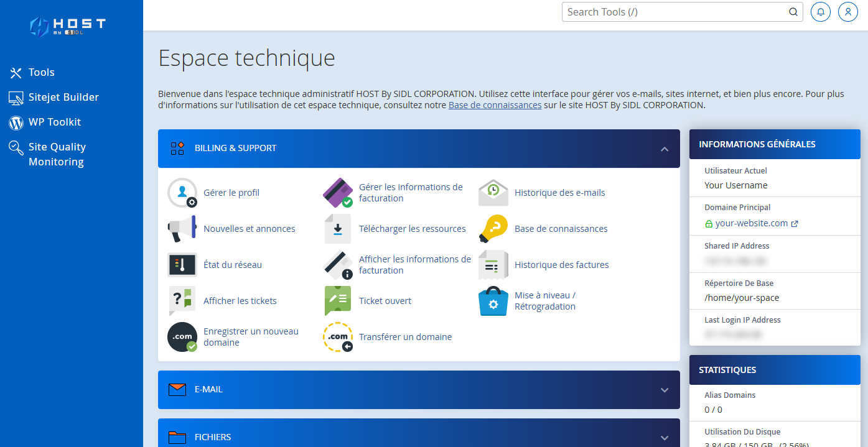
Task: Open the Base de connaissances lightbulb icon
Action: tap(493, 229)
